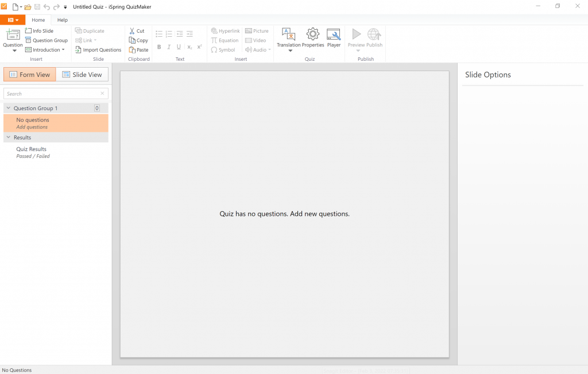Switch to Form View
Viewport: 588px width, 374px height.
30,75
